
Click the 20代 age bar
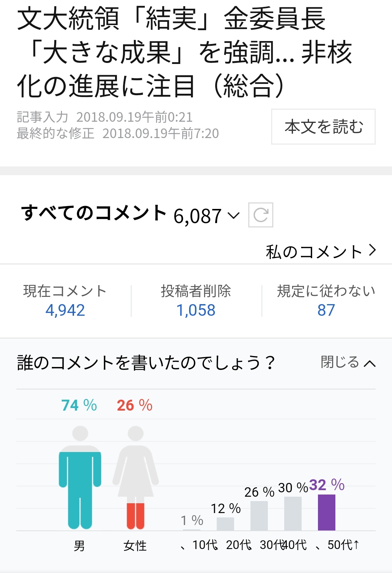[225, 524]
